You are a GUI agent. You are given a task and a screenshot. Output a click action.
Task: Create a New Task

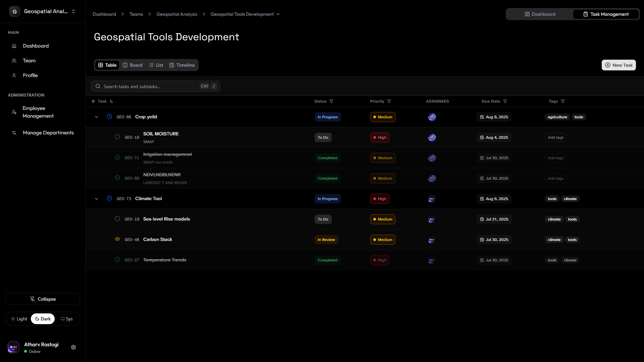619,65
